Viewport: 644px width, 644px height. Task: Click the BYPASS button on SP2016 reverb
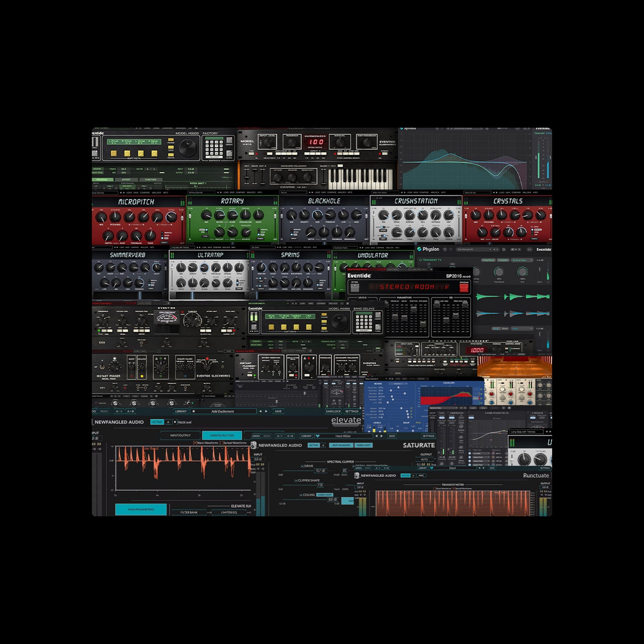[355, 287]
